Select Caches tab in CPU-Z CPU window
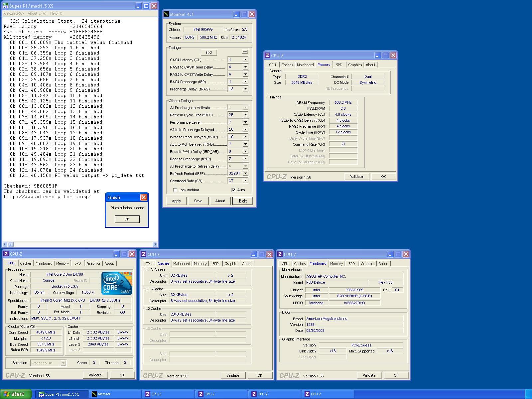Screen dimensions: 532x399 pyautogui.click(x=26, y=263)
